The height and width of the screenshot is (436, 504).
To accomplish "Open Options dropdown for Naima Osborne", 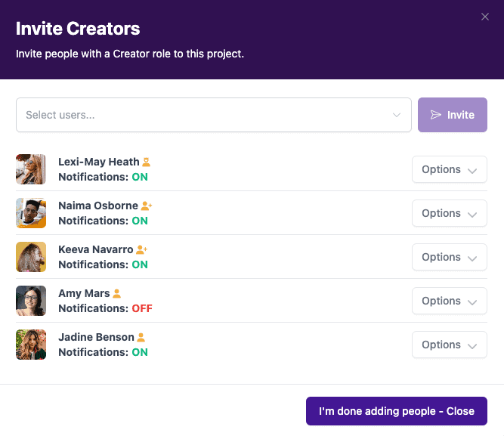I will (x=450, y=213).
